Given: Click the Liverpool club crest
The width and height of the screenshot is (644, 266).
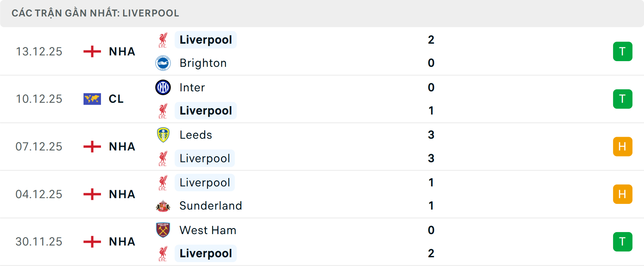Looking at the screenshot, I should [x=163, y=40].
